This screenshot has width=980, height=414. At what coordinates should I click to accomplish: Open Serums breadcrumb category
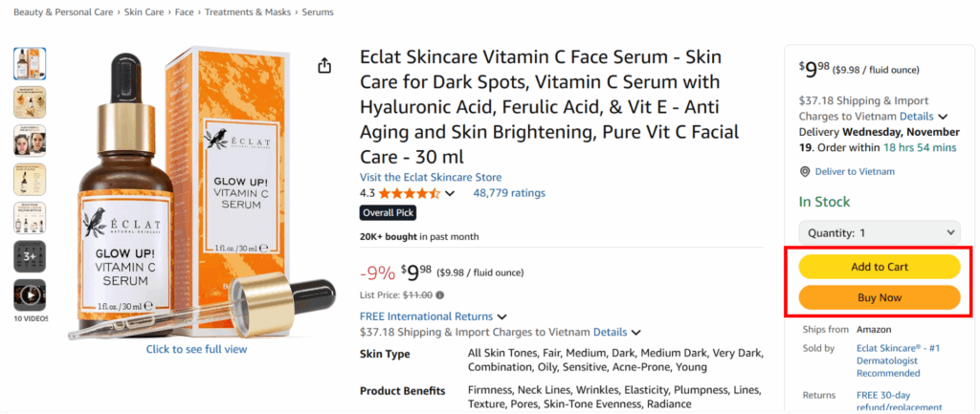click(317, 15)
